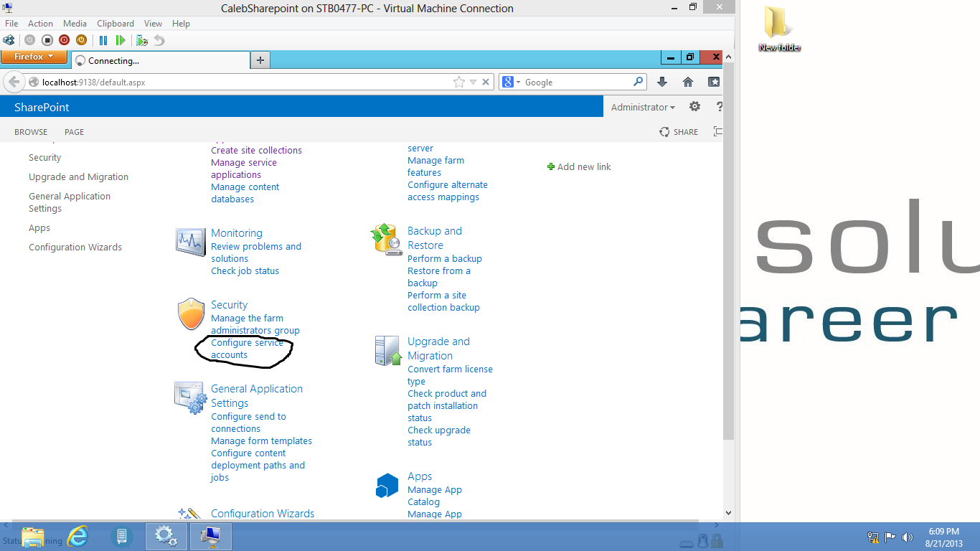This screenshot has width=980, height=551.
Task: Launch Internet Explorer from the taskbar
Action: click(x=77, y=536)
